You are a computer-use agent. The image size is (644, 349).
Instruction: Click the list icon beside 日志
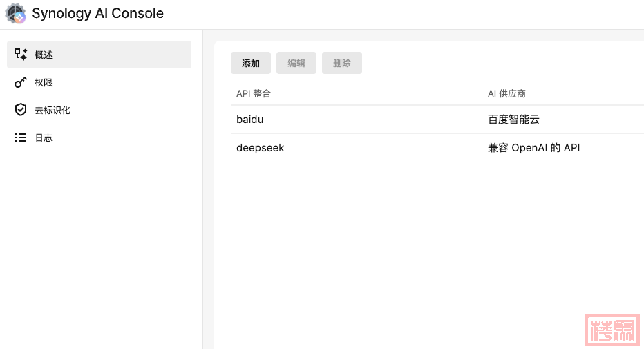[x=21, y=138]
